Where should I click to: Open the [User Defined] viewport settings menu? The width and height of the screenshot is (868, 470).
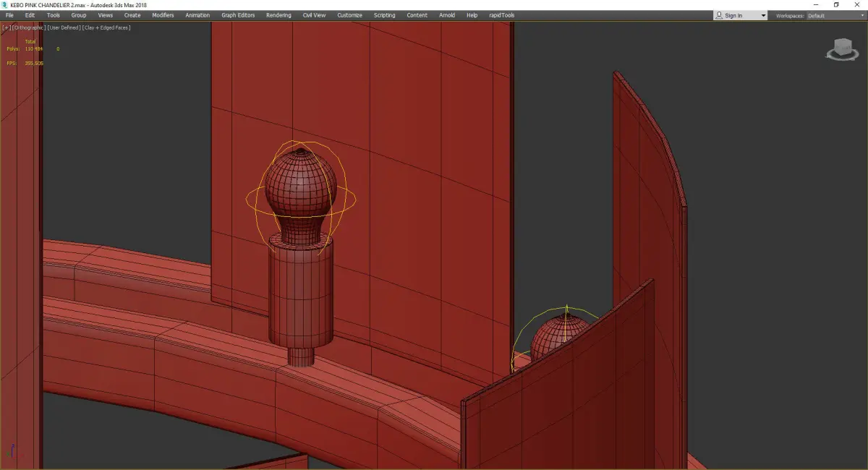[x=64, y=27]
